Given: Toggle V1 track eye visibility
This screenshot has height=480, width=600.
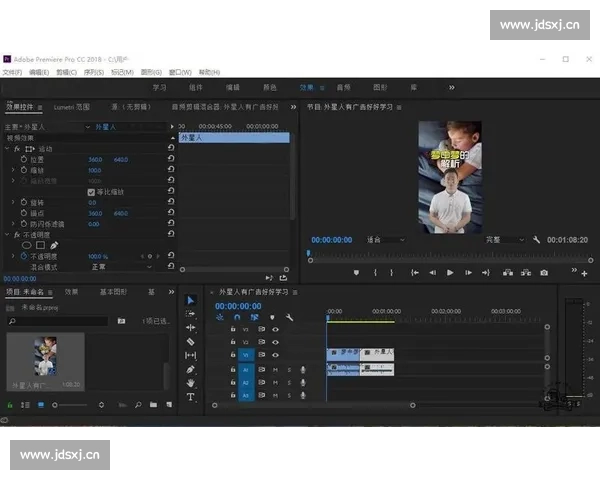Looking at the screenshot, I should (x=275, y=355).
